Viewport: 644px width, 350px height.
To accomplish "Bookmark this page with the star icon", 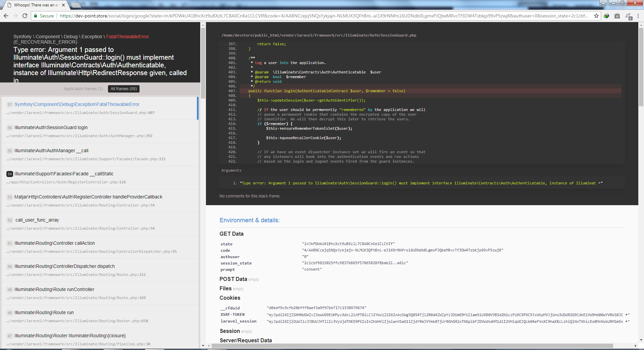I will pyautogui.click(x=596, y=16).
